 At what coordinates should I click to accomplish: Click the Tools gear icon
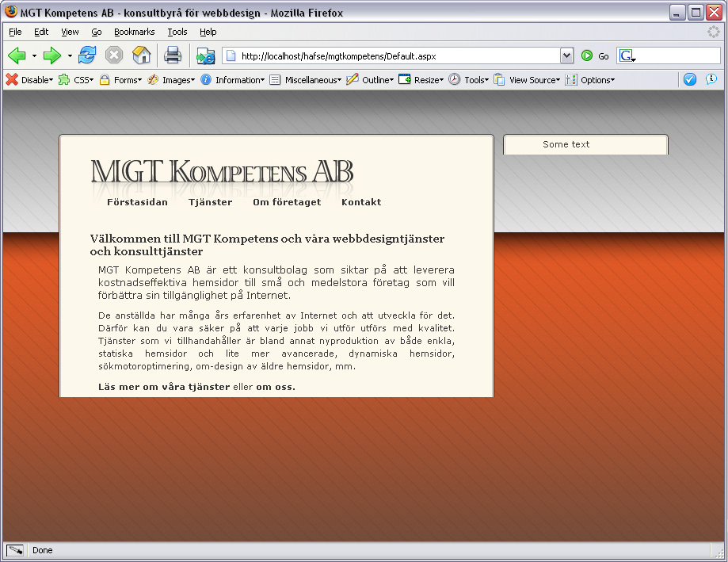pos(455,79)
